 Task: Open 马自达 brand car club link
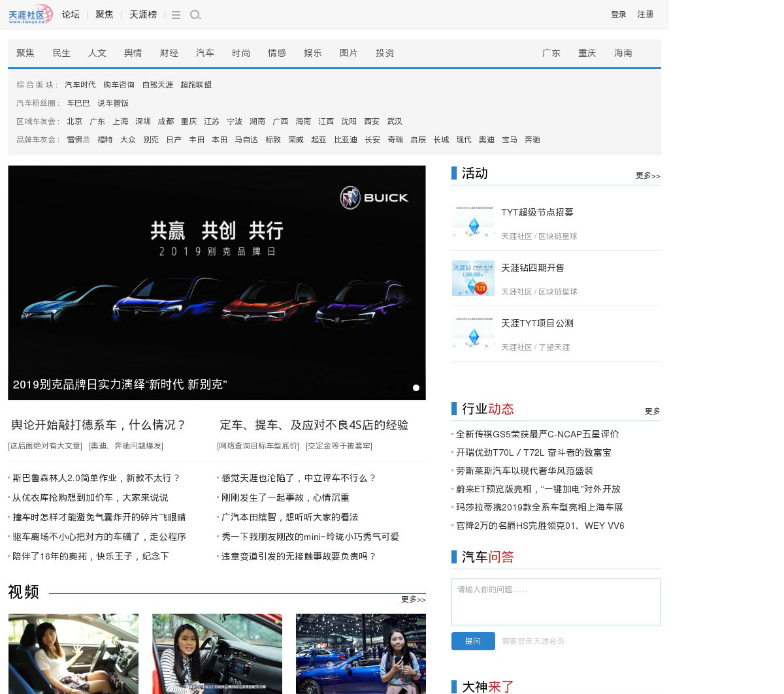[x=246, y=140]
